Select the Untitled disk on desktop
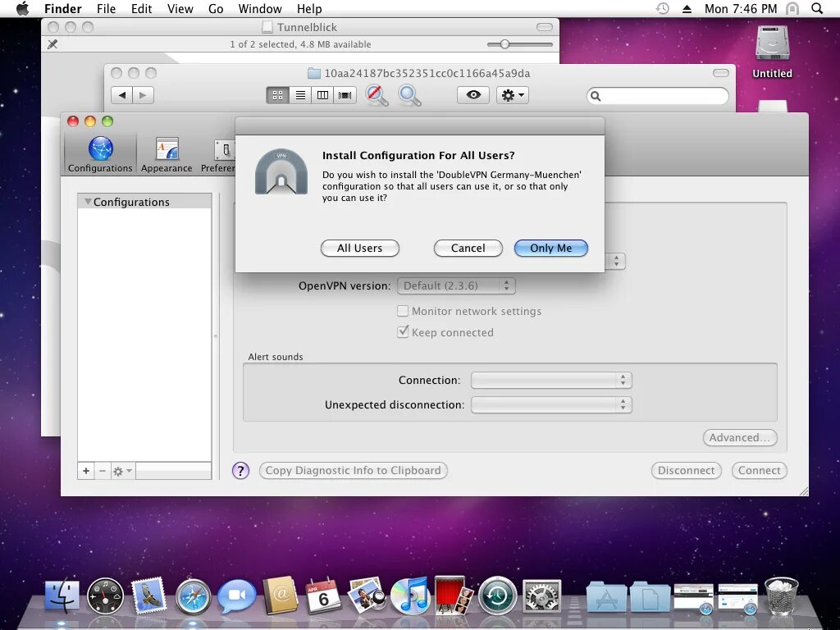This screenshot has height=630, width=840. [772, 52]
